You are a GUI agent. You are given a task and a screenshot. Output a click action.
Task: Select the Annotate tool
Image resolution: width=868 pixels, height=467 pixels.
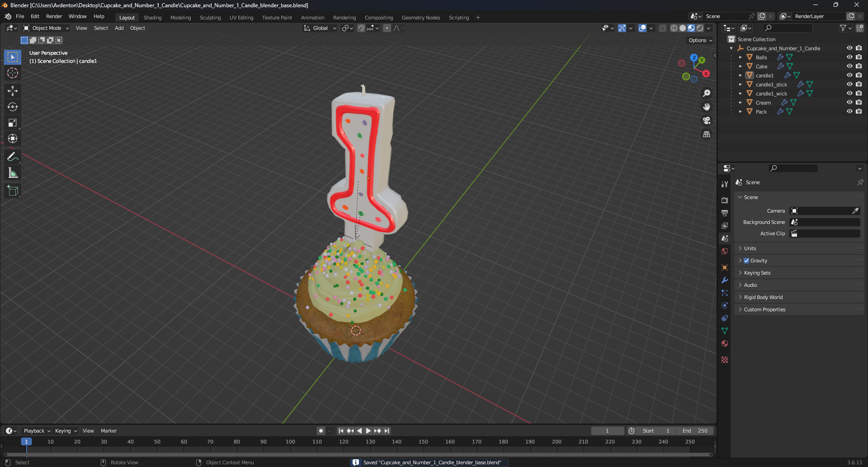pyautogui.click(x=13, y=157)
